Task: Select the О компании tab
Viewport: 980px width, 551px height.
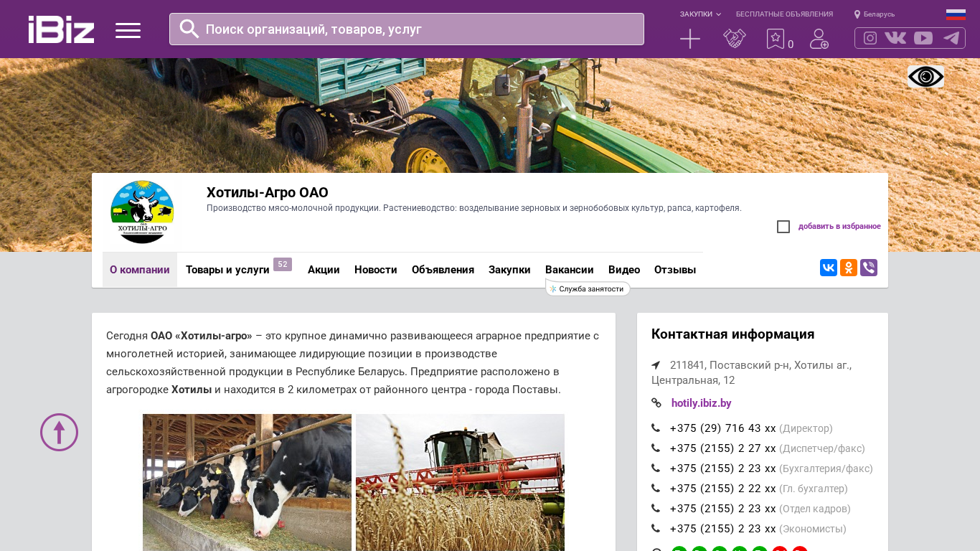Action: point(140,270)
